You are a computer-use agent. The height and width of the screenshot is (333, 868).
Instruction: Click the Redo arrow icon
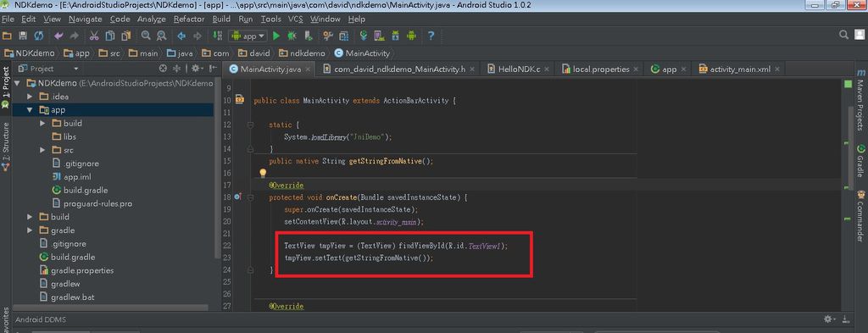[75, 36]
